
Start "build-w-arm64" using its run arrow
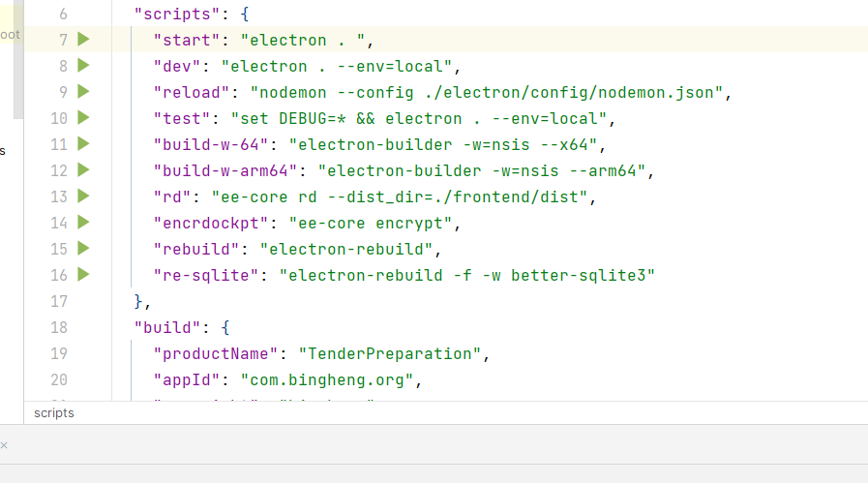pos(82,170)
